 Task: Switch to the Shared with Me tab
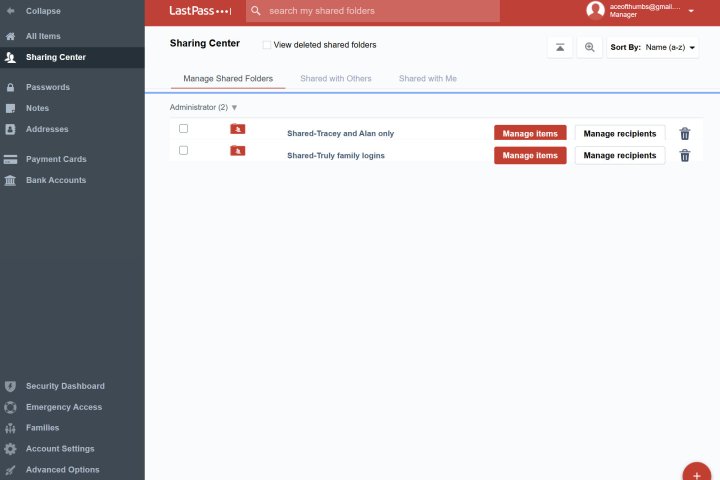pyautogui.click(x=428, y=78)
